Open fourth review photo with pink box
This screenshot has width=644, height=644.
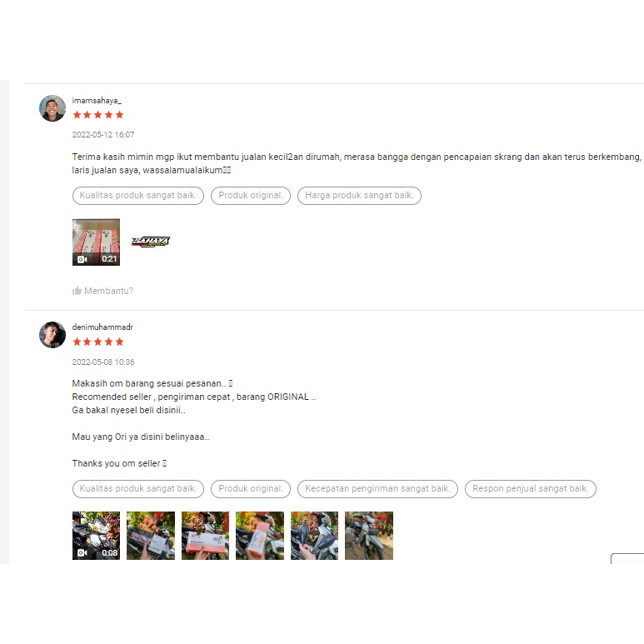click(x=260, y=536)
